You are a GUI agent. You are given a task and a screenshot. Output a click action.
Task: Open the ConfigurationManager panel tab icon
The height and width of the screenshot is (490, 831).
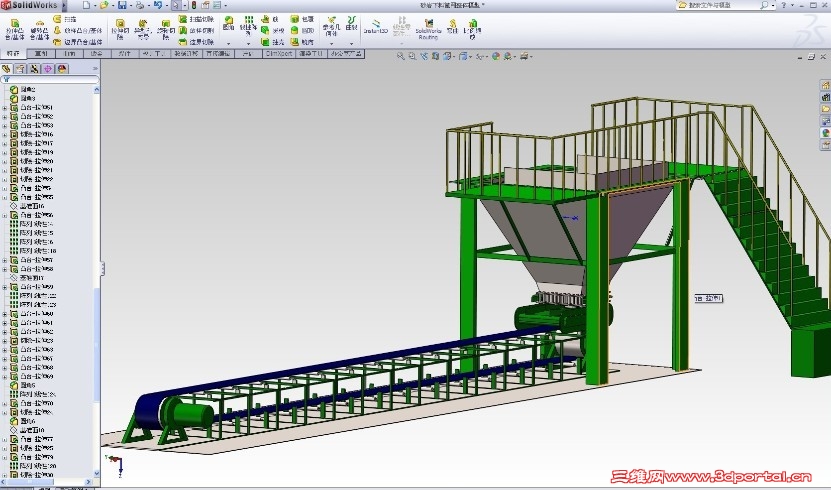(x=34, y=69)
